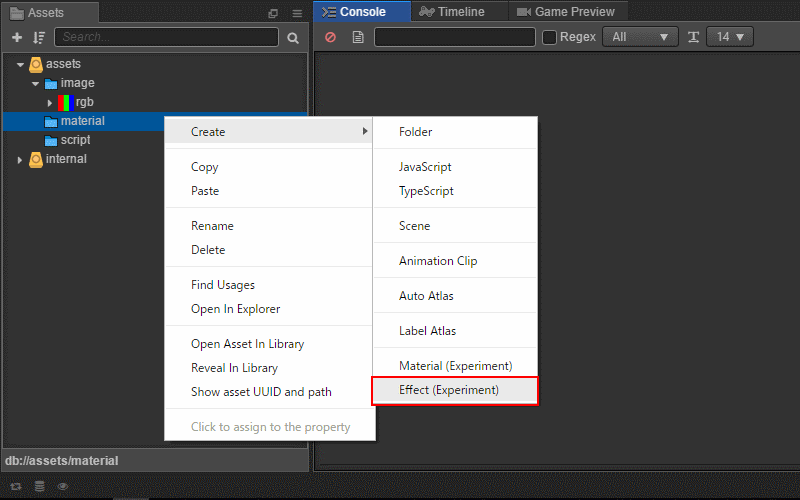Viewport: 800px width, 500px height.
Task: Open the font size 14 dropdown
Action: (730, 37)
